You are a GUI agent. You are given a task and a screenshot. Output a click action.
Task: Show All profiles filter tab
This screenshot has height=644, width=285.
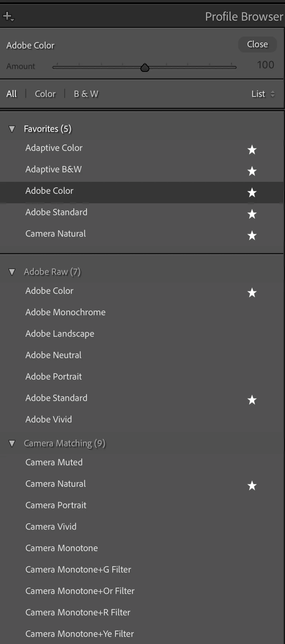[12, 94]
